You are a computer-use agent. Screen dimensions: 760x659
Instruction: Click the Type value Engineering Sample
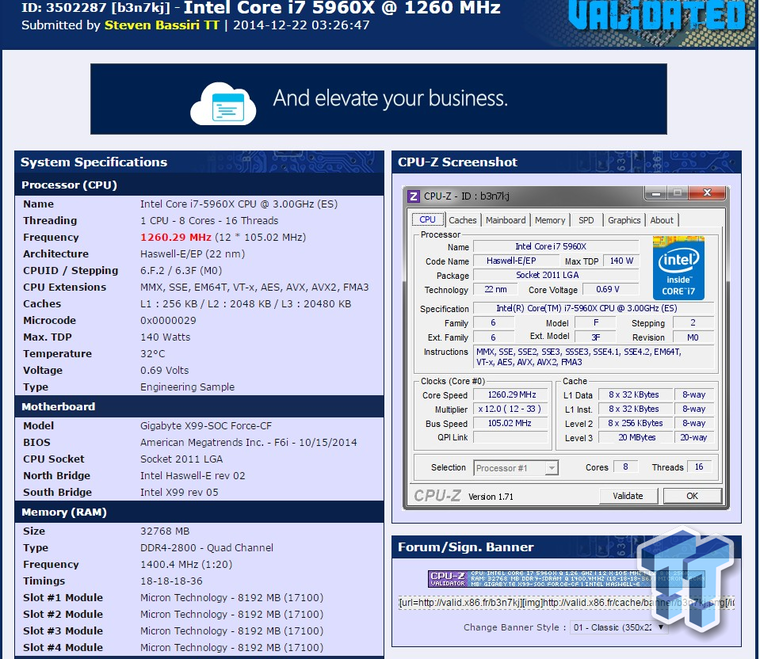[x=188, y=387]
